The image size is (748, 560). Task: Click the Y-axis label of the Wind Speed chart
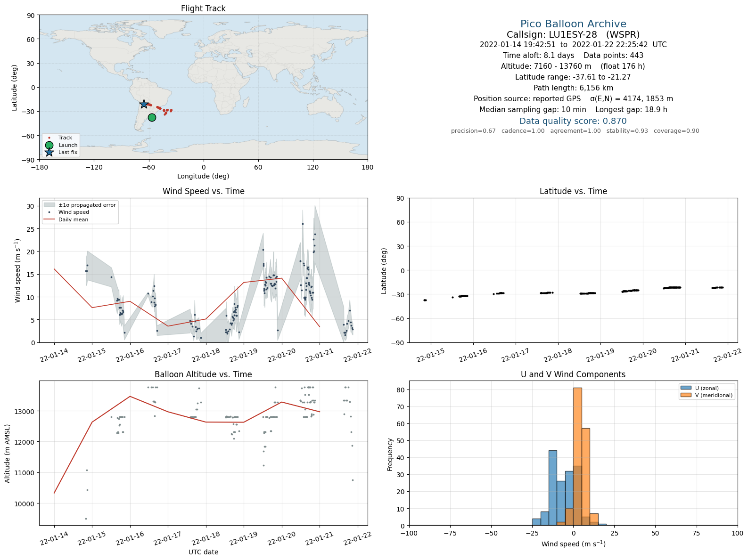pos(18,270)
